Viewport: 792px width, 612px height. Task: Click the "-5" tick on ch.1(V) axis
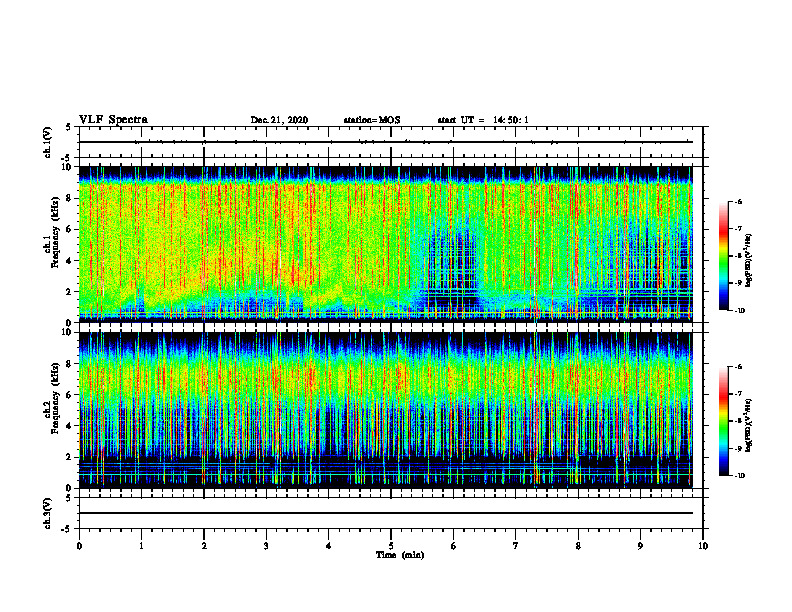point(67,158)
